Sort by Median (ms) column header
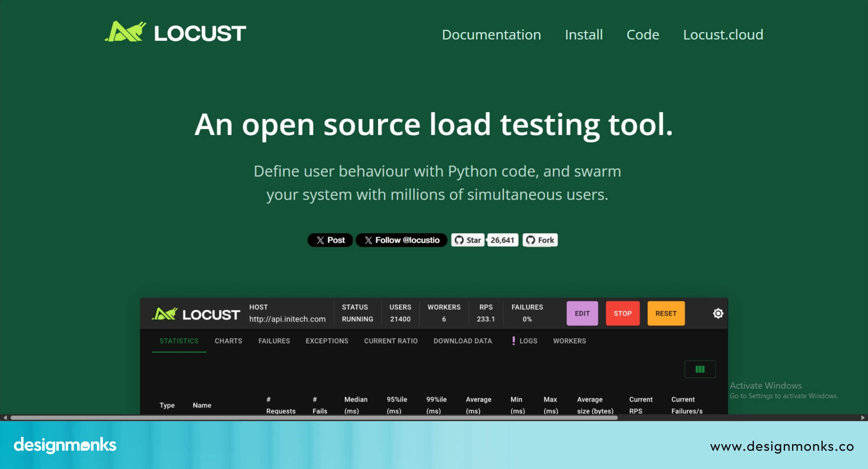Screen dimensions: 868x469 [x=356, y=405]
